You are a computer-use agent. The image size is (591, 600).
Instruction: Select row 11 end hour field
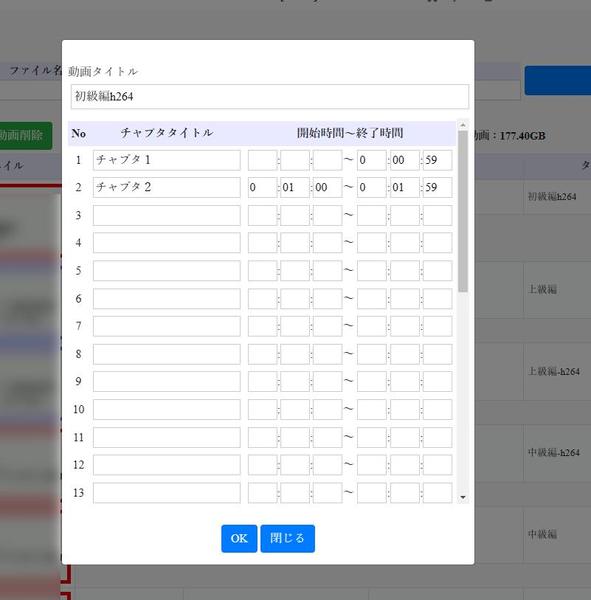click(x=372, y=437)
